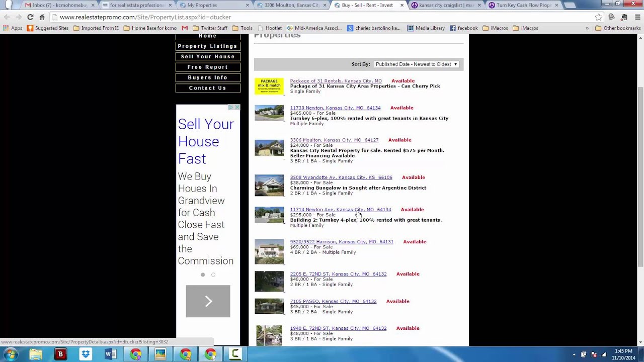This screenshot has width=644, height=362.
Task: Open Sell Your House navigation button
Action: point(208,57)
